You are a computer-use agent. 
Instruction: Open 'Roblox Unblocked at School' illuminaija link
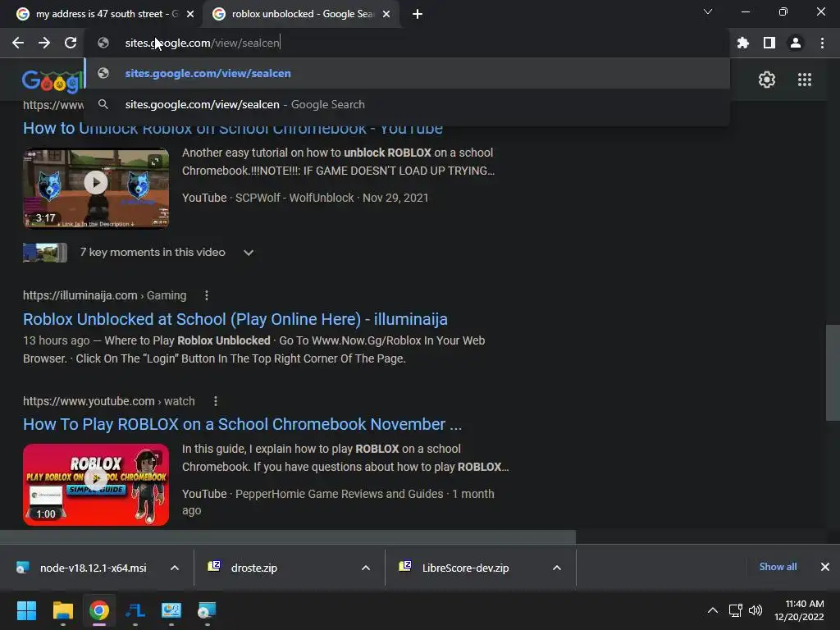click(235, 319)
